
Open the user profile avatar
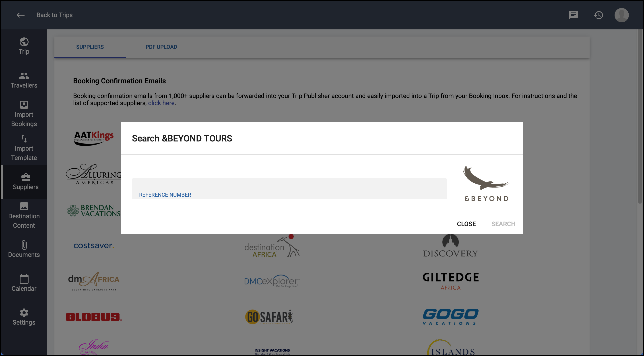(621, 15)
